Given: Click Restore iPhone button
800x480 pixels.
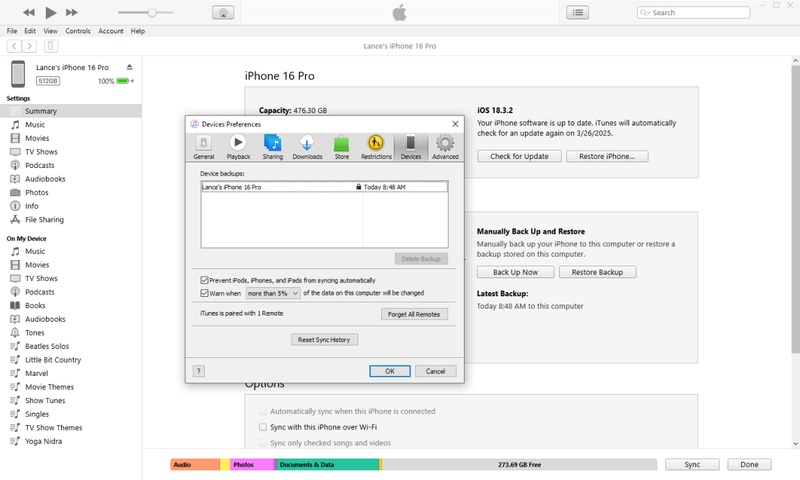Looking at the screenshot, I should click(607, 156).
